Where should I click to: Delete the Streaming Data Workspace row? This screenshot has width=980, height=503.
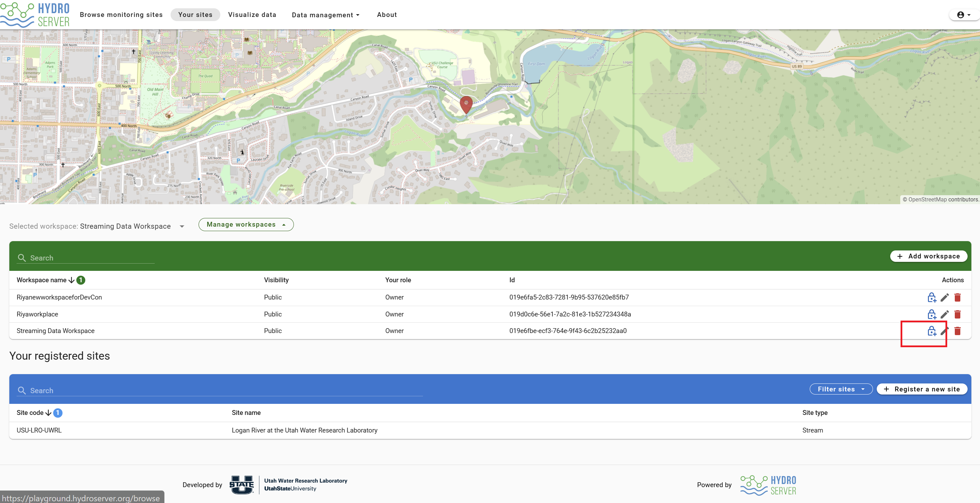958,331
